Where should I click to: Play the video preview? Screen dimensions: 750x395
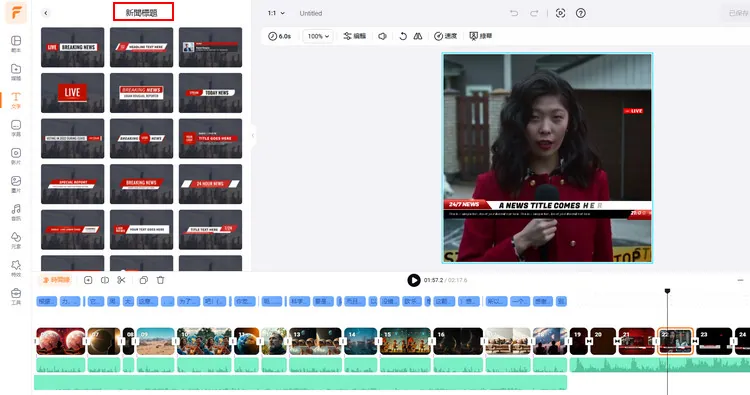[x=414, y=280]
